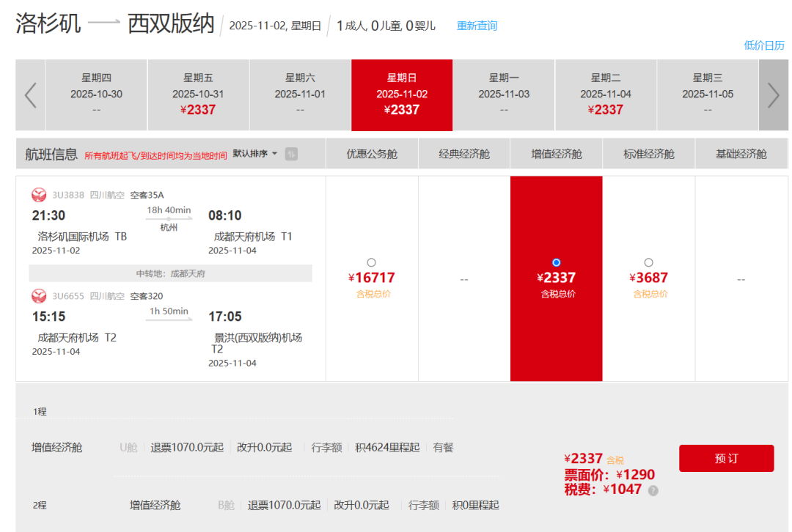Click the 重新查询 search again link
792x532 pixels.
(x=477, y=26)
